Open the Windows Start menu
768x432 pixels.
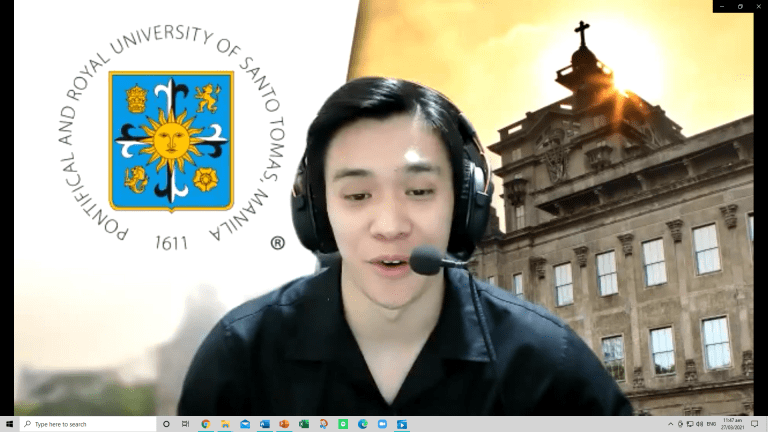point(9,424)
